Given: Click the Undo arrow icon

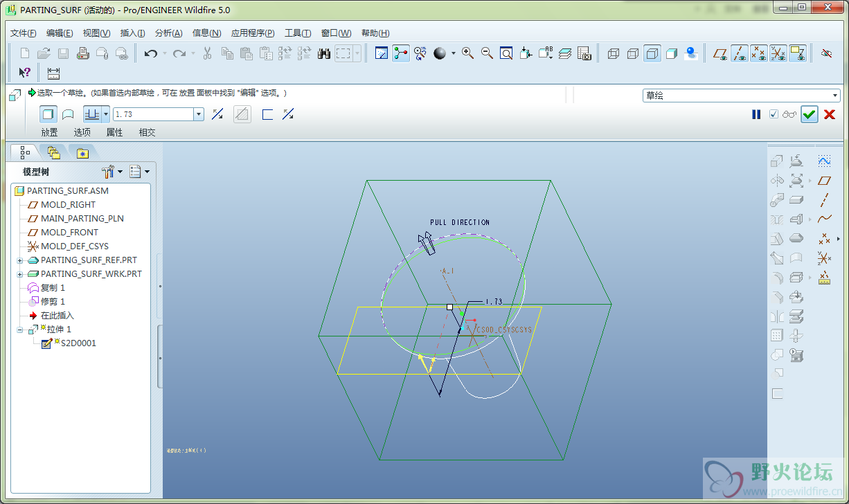Looking at the screenshot, I should pos(151,53).
